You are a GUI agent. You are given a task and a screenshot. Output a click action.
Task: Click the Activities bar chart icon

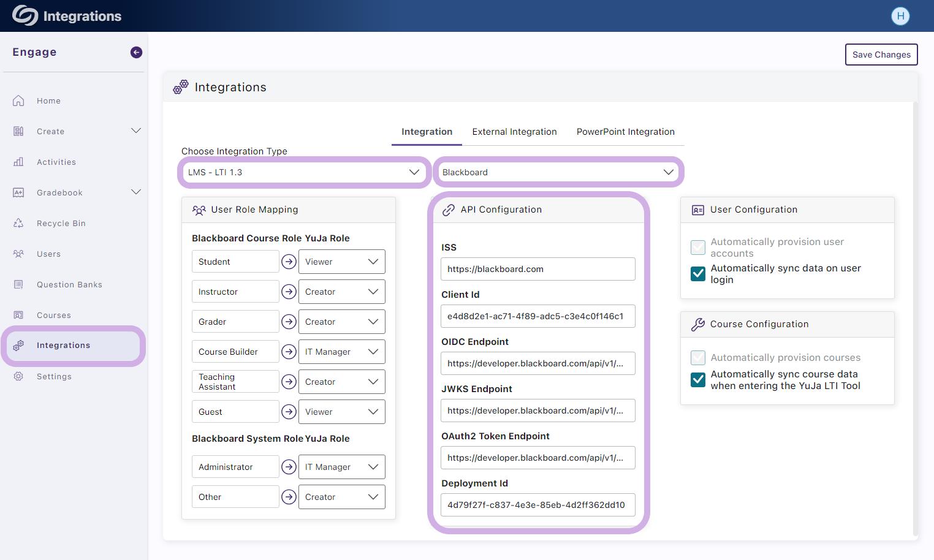click(18, 162)
